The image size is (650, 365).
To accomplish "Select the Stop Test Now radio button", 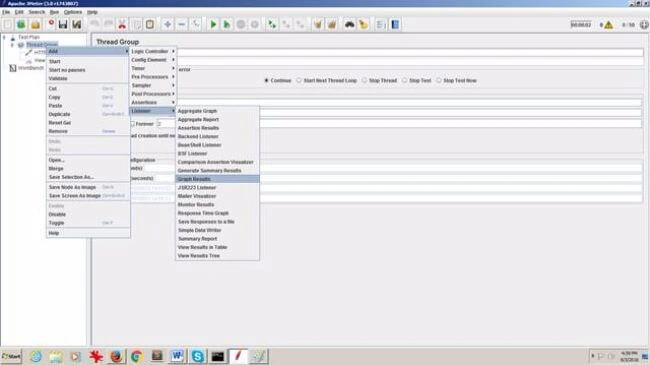I will coord(439,80).
